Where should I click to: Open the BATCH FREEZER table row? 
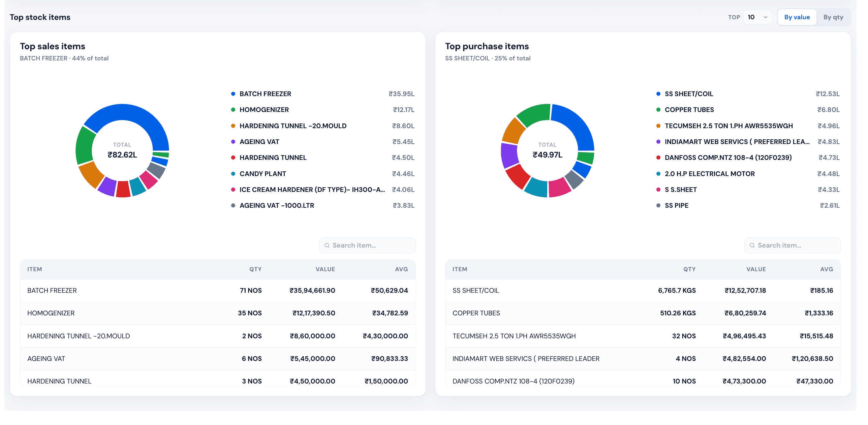click(218, 290)
